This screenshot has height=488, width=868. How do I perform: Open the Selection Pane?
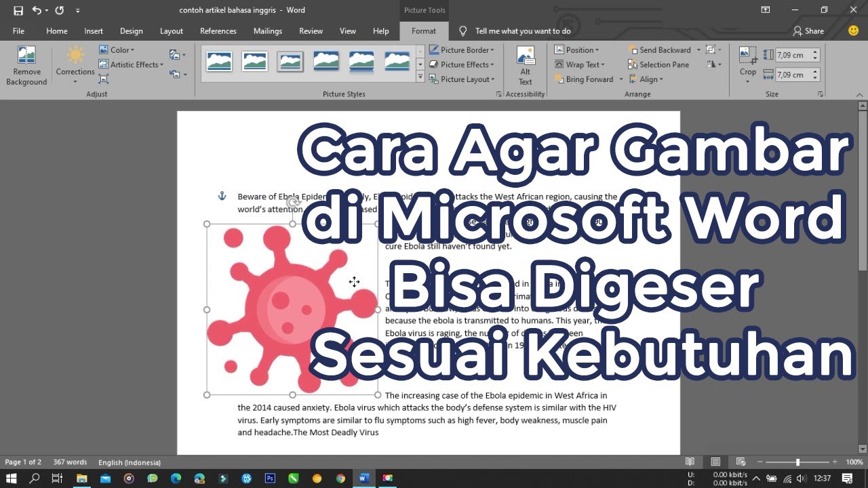pyautogui.click(x=658, y=65)
